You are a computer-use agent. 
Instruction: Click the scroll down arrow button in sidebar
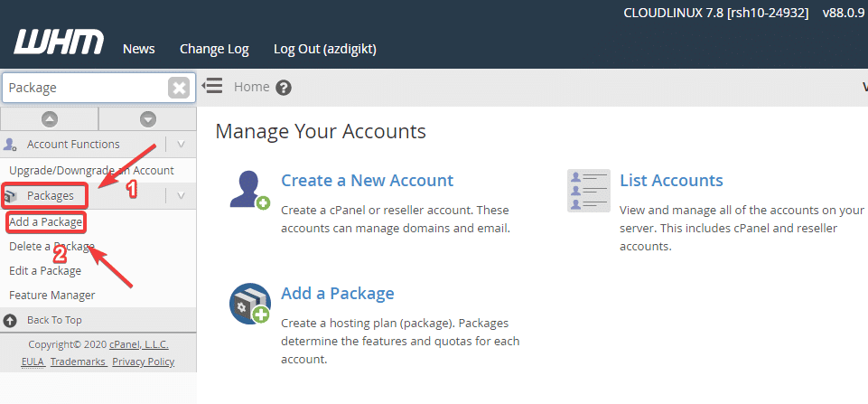(x=147, y=119)
